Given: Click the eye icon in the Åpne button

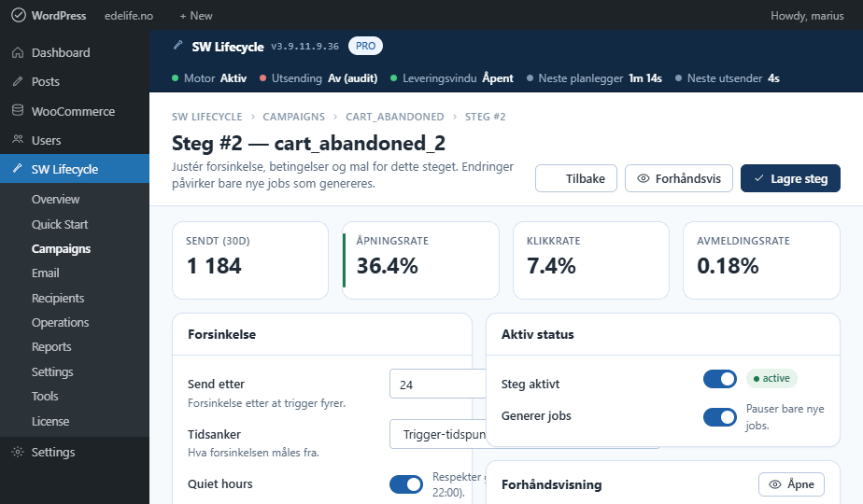Looking at the screenshot, I should (x=775, y=484).
